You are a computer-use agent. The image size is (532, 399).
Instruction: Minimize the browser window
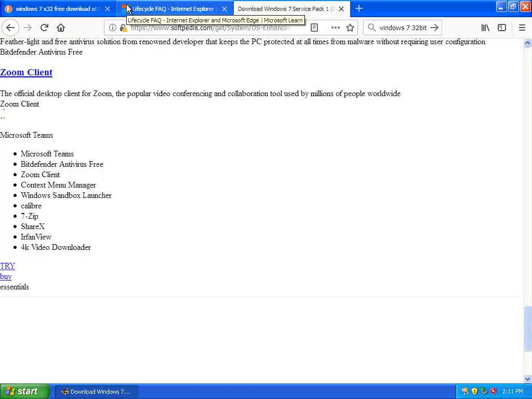tap(501, 6)
